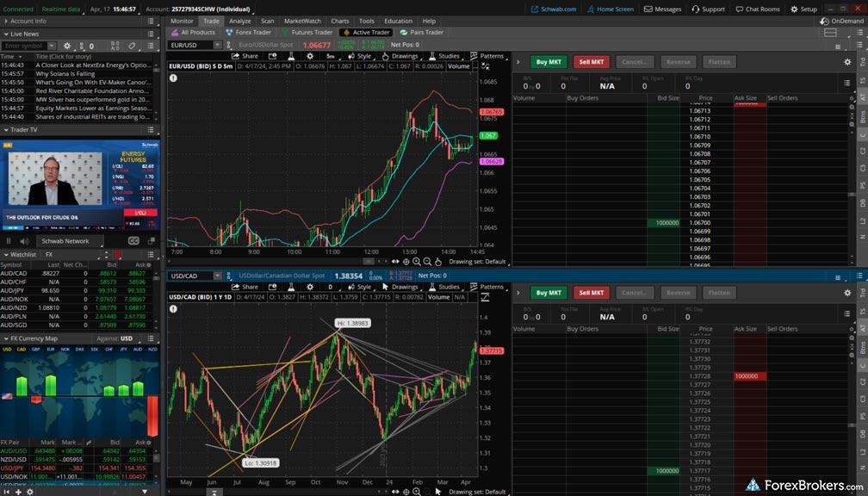
Task: Open the Watchlist panel menu icon
Action: pyautogui.click(x=151, y=254)
